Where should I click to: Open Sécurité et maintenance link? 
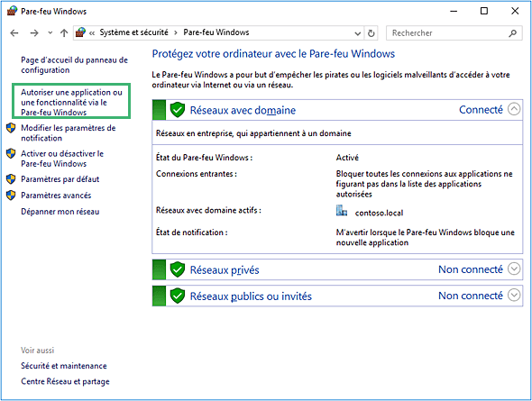pos(64,366)
